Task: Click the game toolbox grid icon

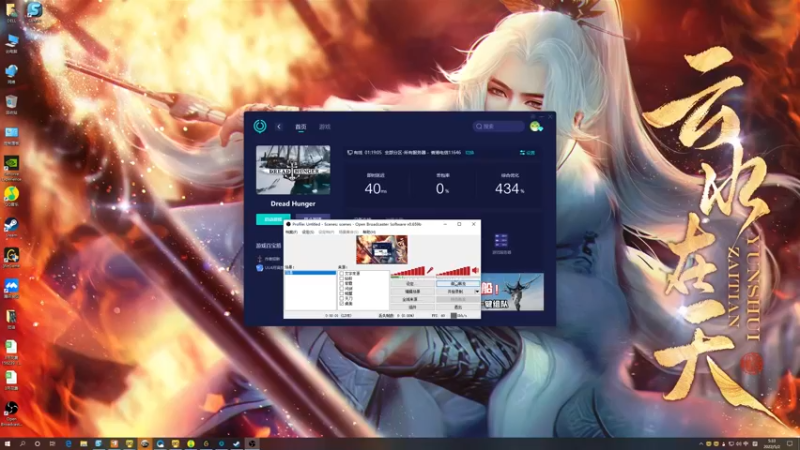Action: (x=501, y=240)
